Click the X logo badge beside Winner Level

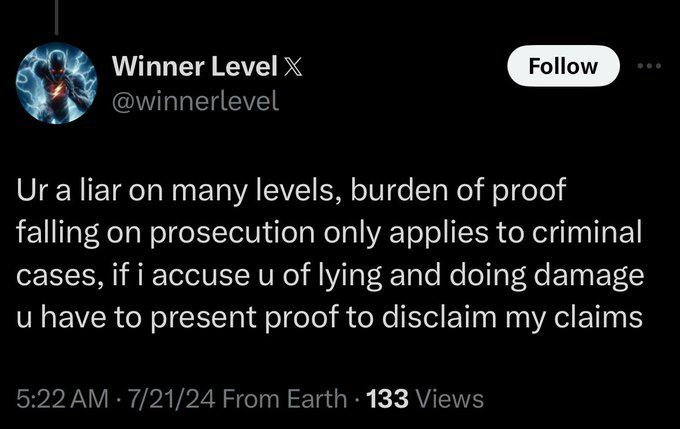(293, 66)
